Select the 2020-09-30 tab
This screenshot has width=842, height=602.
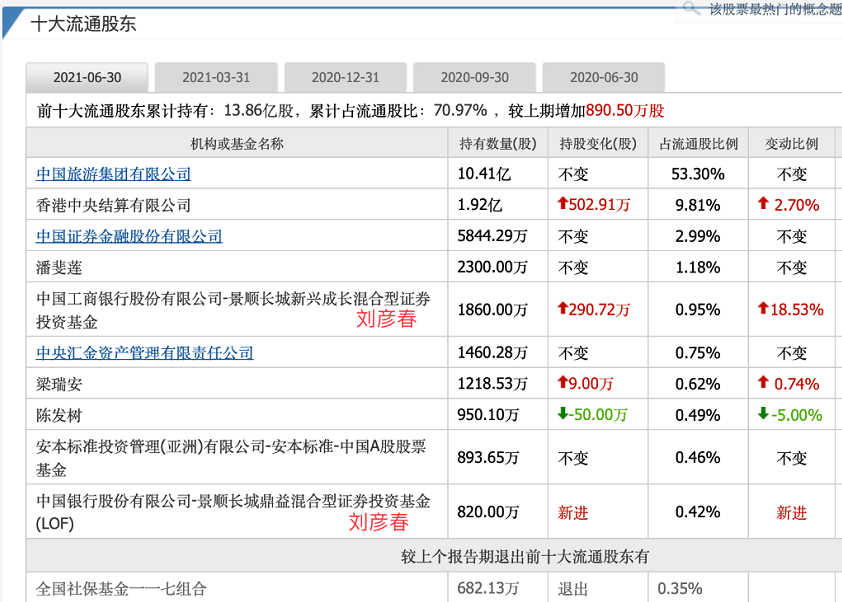(475, 77)
